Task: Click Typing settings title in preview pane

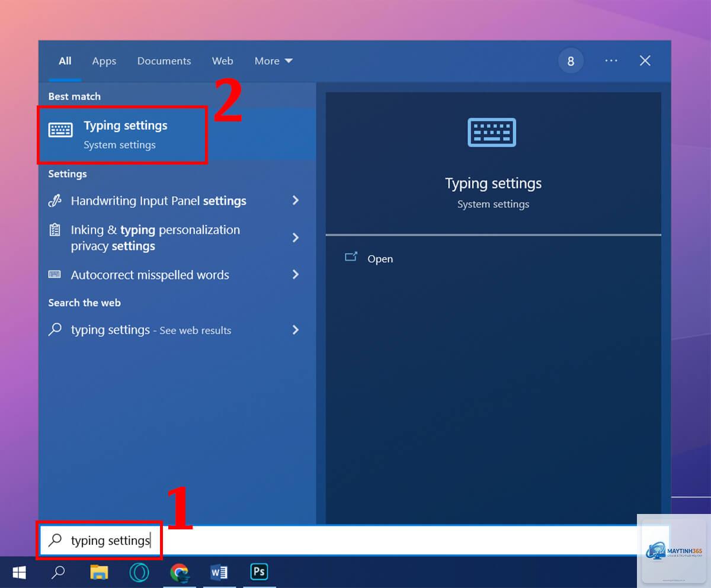Action: point(493,184)
